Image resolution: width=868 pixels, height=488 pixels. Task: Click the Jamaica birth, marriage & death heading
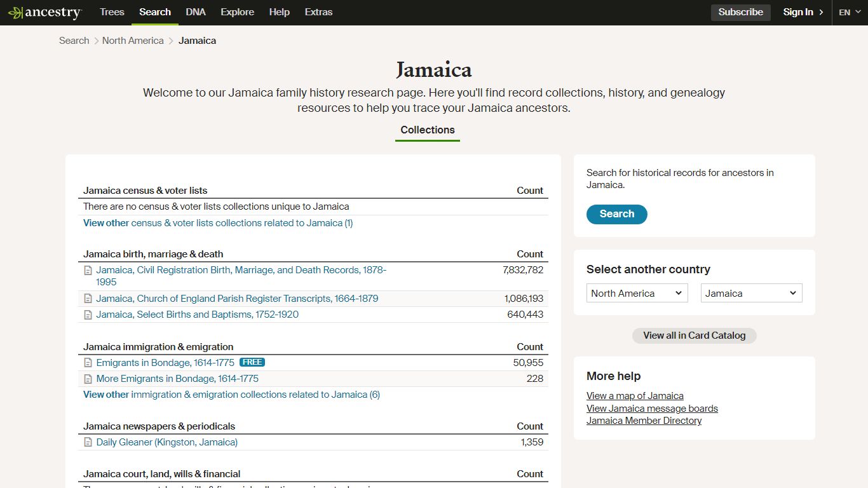[153, 254]
